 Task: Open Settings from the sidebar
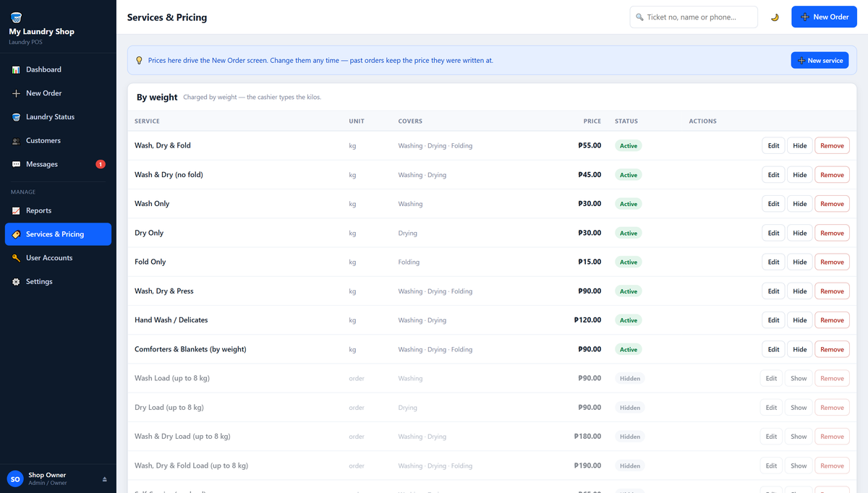click(58, 282)
